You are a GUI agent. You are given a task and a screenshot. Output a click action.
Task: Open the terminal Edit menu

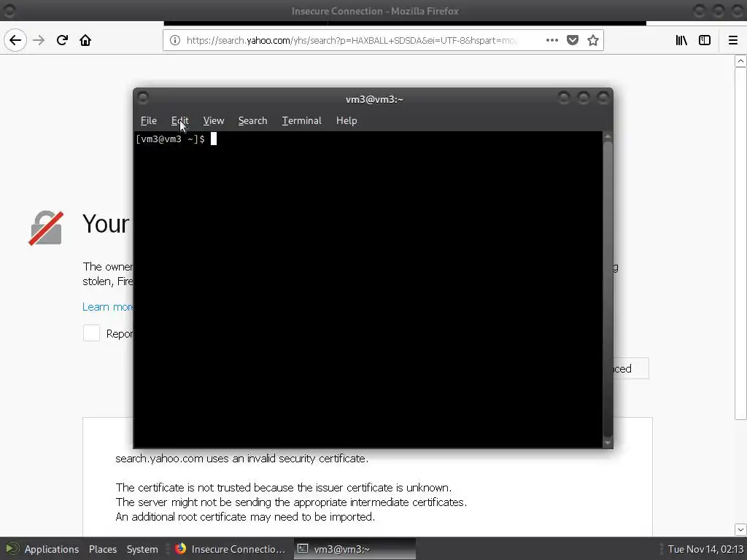pyautogui.click(x=180, y=120)
